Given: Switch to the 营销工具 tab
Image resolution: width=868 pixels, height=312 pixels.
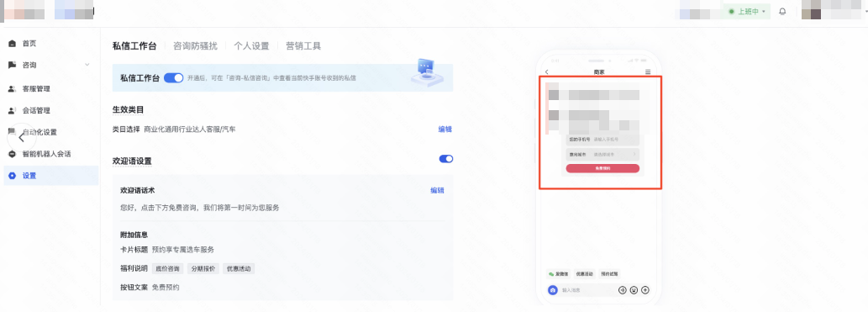Looking at the screenshot, I should (303, 46).
